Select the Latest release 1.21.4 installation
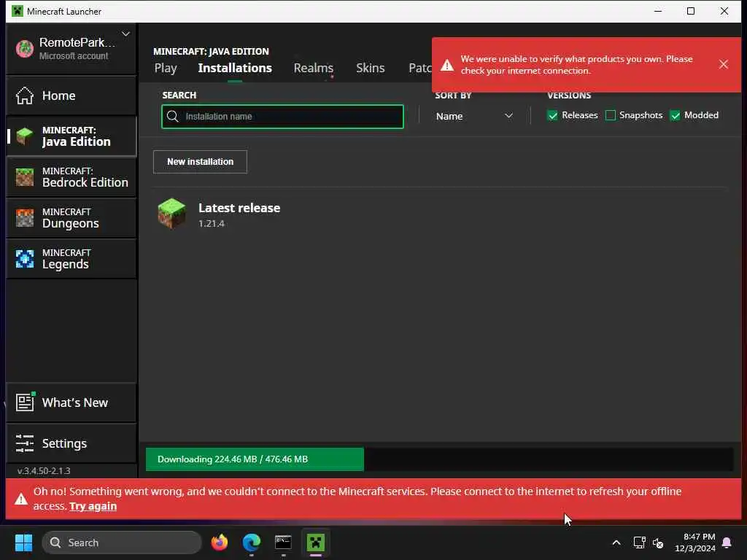 tap(441, 214)
